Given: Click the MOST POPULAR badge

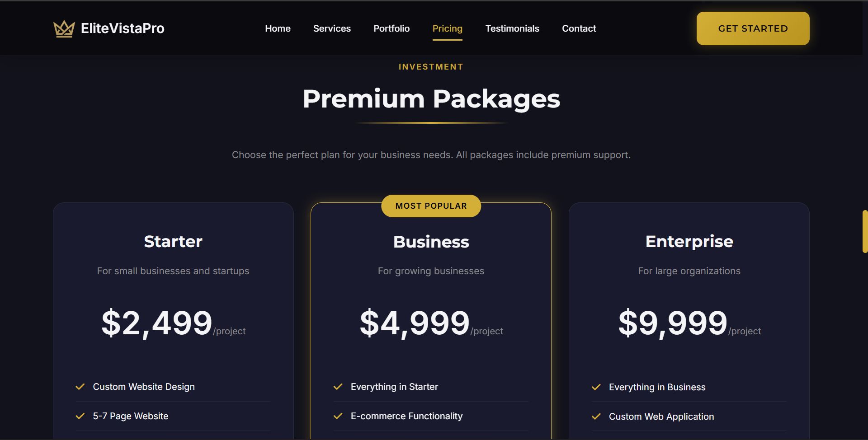Looking at the screenshot, I should click(x=431, y=206).
